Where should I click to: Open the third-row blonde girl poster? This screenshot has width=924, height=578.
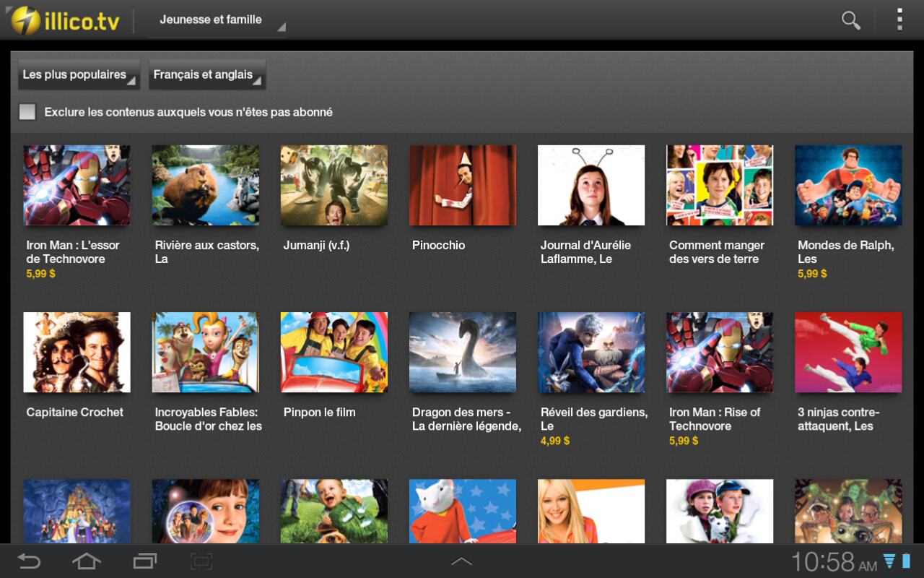[591, 511]
